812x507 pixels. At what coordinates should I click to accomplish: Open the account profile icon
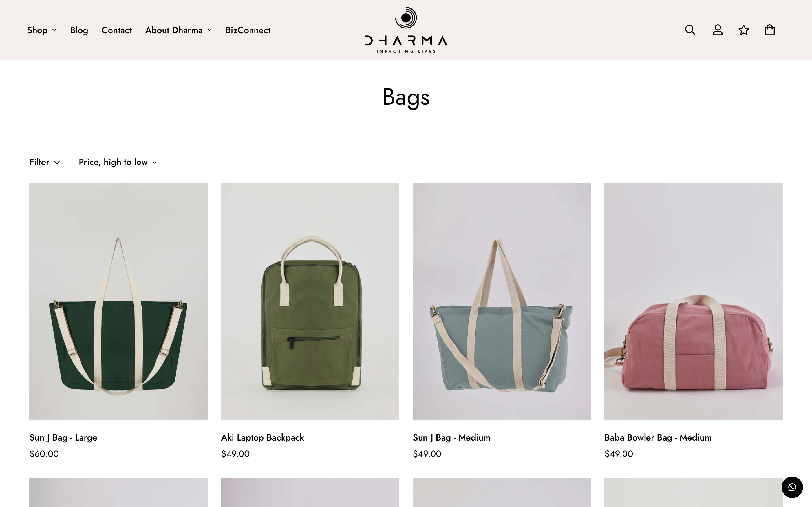click(x=717, y=30)
